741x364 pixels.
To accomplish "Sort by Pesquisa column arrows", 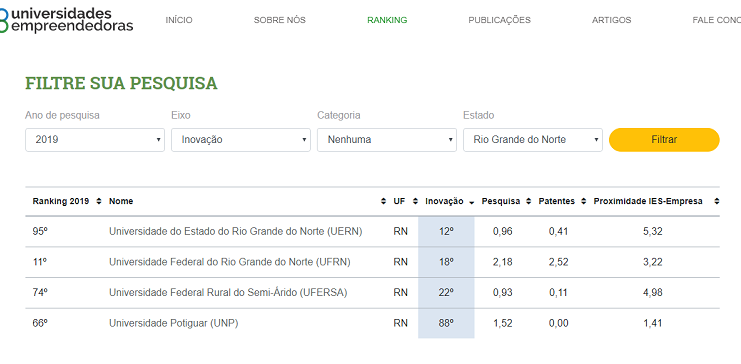I will click(529, 201).
